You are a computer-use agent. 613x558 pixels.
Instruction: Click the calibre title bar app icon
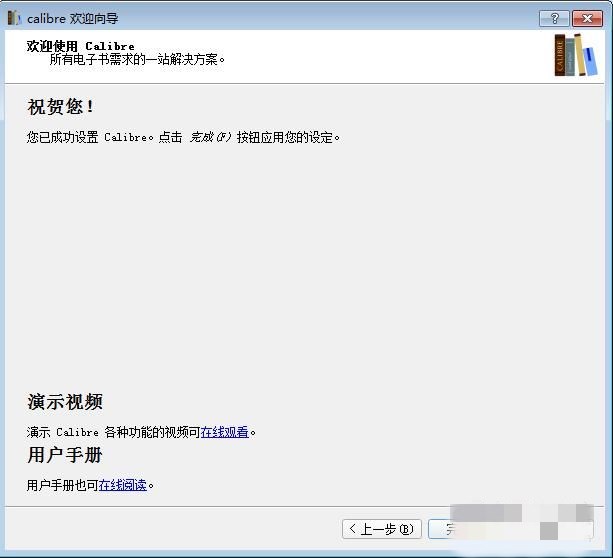coord(14,18)
